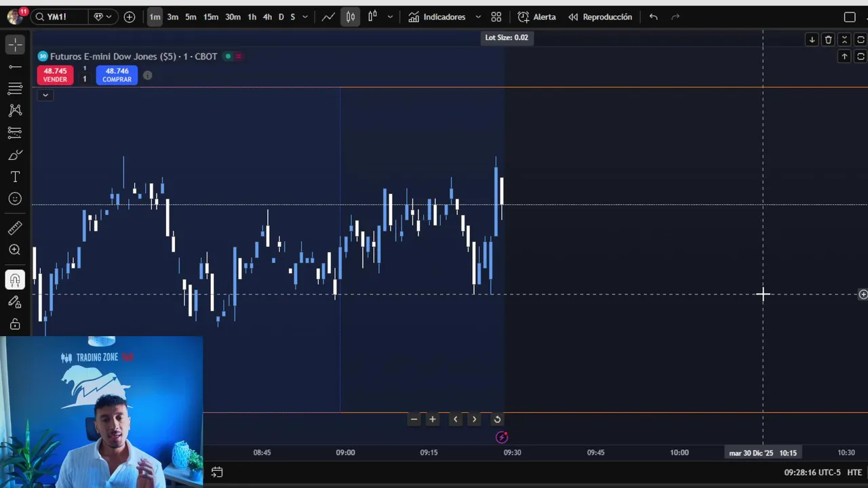
Task: Select the ruler measure tool
Action: point(15,228)
